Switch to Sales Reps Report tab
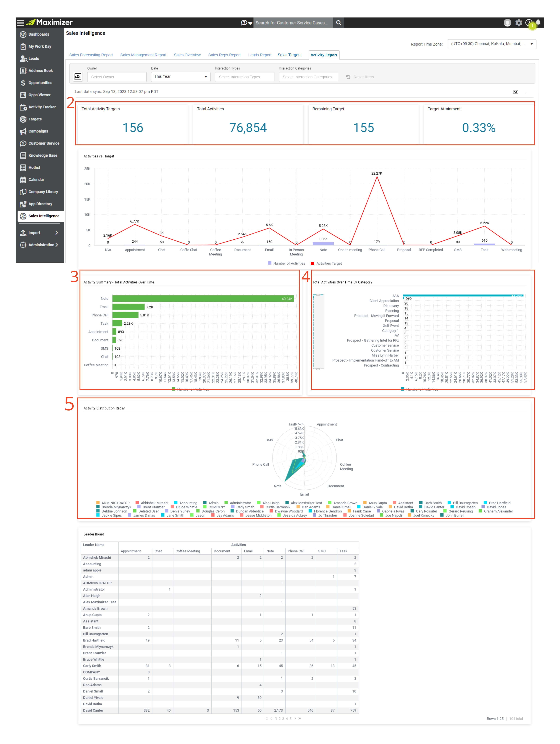 (224, 55)
